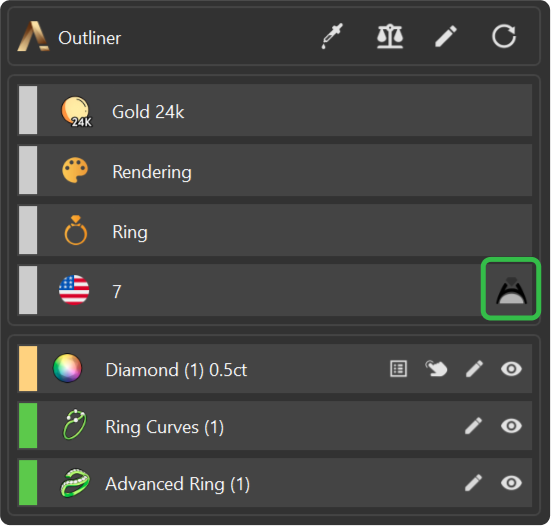
Task: Hide the Diamond (1) 0.5ct layer
Action: (511, 369)
